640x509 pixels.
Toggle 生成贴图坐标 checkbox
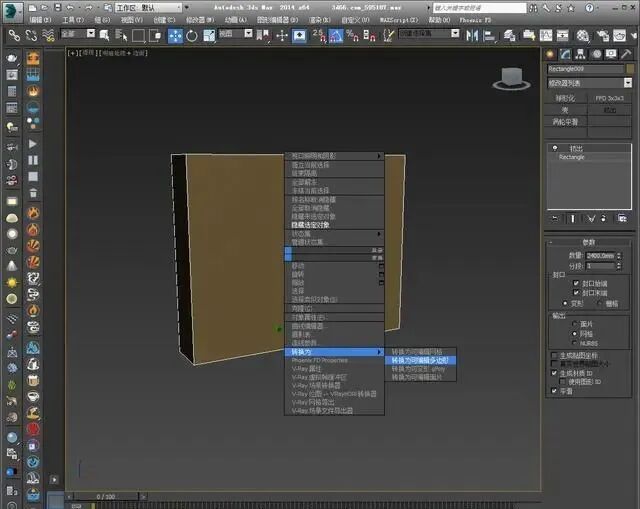(554, 356)
